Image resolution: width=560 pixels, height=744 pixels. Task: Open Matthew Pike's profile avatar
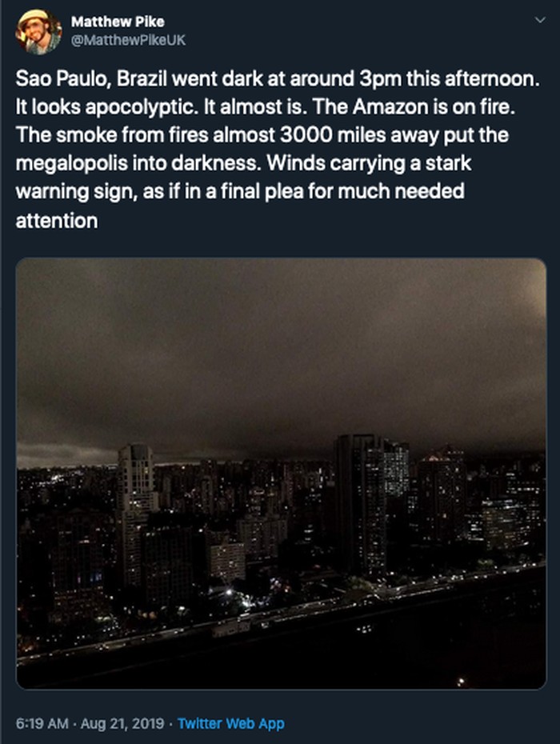[38, 33]
